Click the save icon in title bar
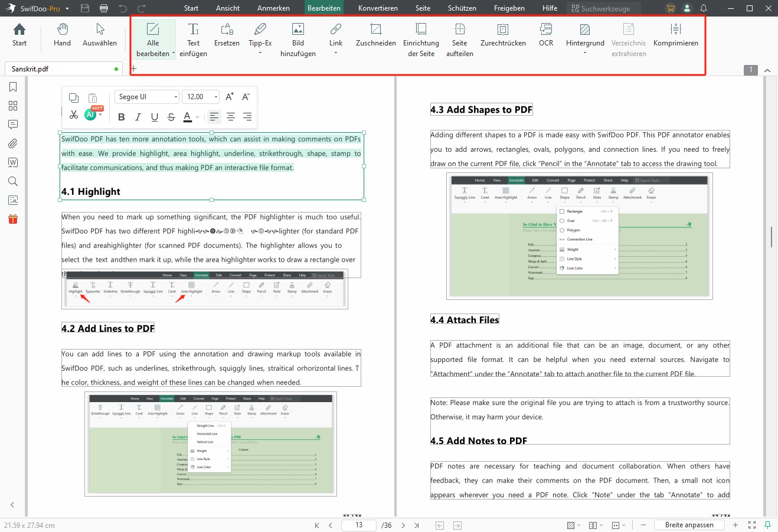Screen dimensions: 778x532 click(85, 8)
